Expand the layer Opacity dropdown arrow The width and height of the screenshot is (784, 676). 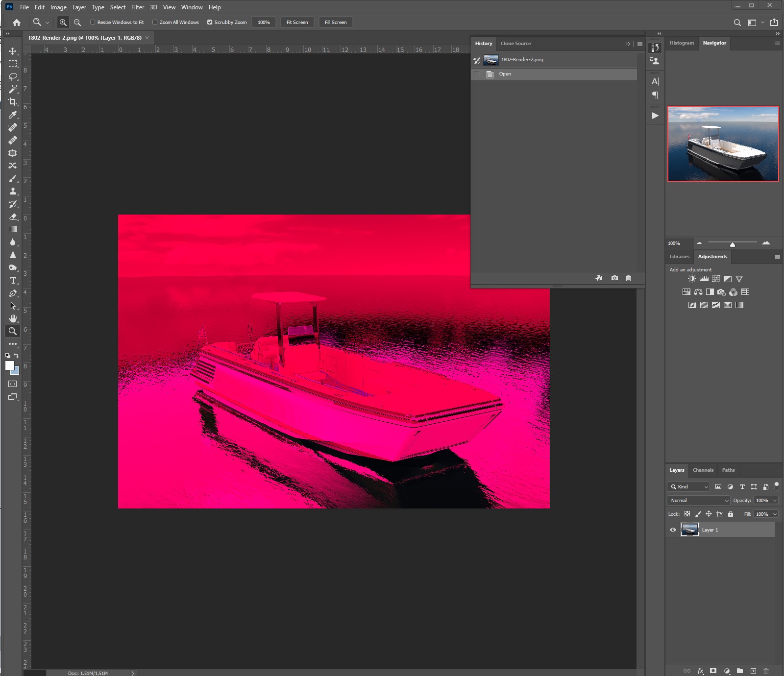[775, 500]
